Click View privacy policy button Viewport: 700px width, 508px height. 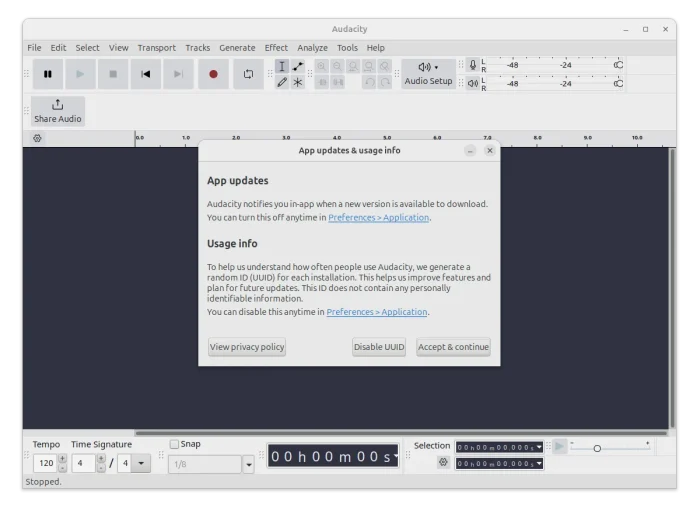pyautogui.click(x=247, y=347)
